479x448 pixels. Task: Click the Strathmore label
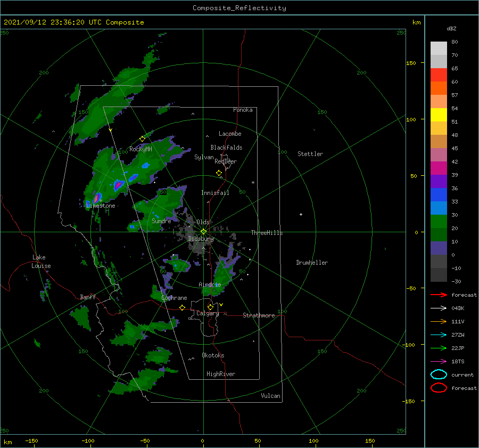[259, 315]
